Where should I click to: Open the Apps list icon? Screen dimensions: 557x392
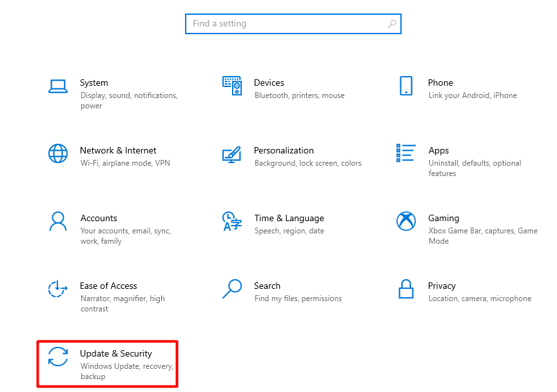(x=406, y=153)
